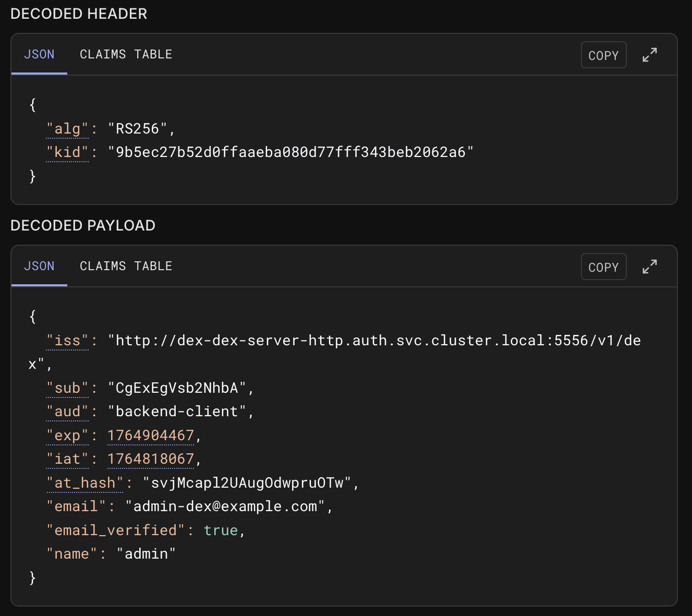Open the kid claim description
This screenshot has height=616, width=692.
(67, 152)
